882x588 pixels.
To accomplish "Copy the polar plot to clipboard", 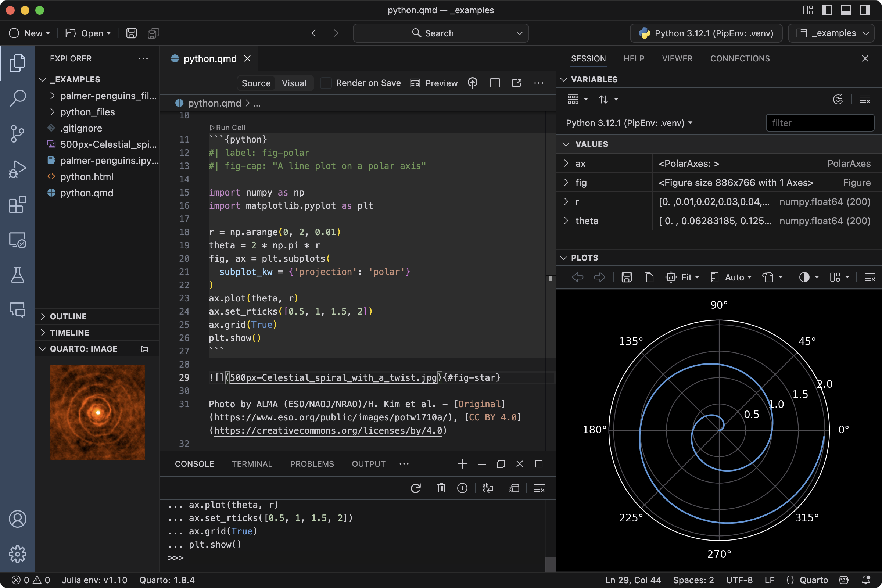I will 648,277.
